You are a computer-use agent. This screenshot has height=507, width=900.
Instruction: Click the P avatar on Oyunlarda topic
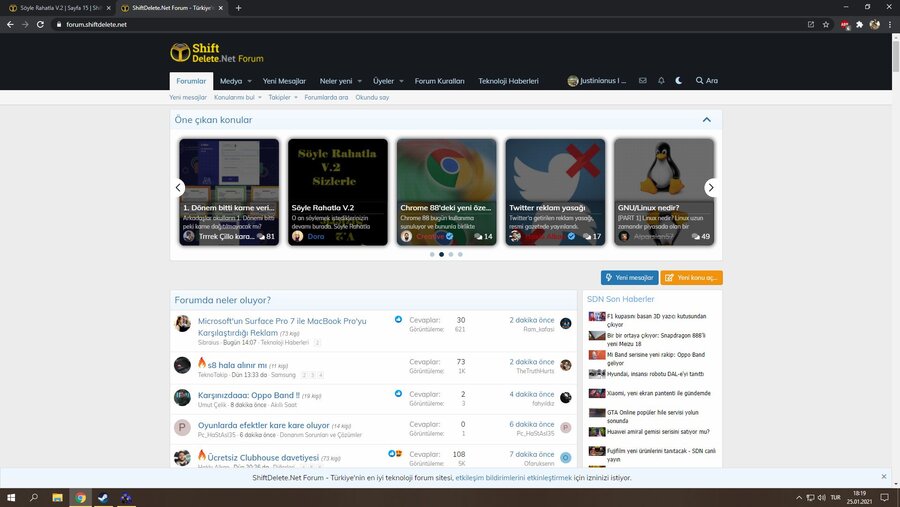183,427
